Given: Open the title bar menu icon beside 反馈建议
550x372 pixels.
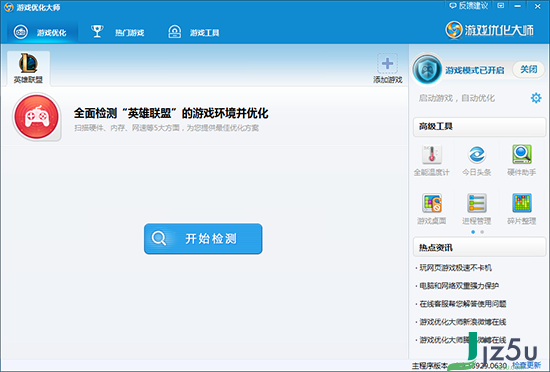Looking at the screenshot, I should click(x=501, y=6).
